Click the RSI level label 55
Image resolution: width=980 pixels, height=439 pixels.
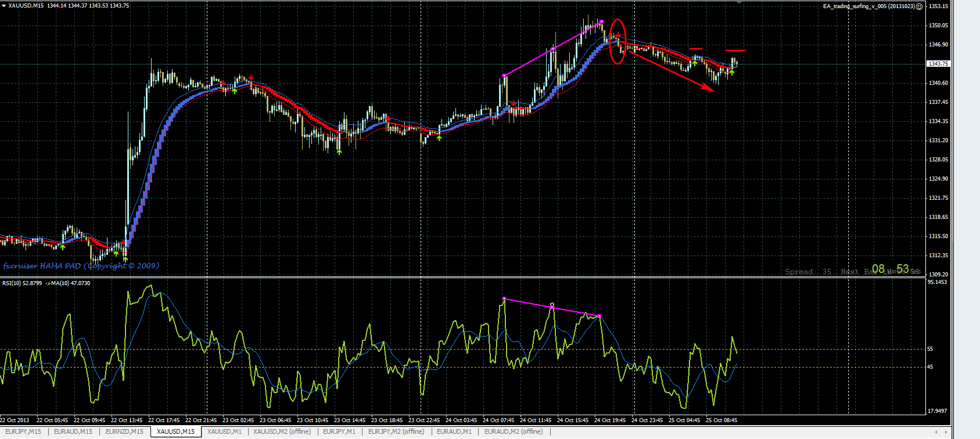click(x=930, y=349)
